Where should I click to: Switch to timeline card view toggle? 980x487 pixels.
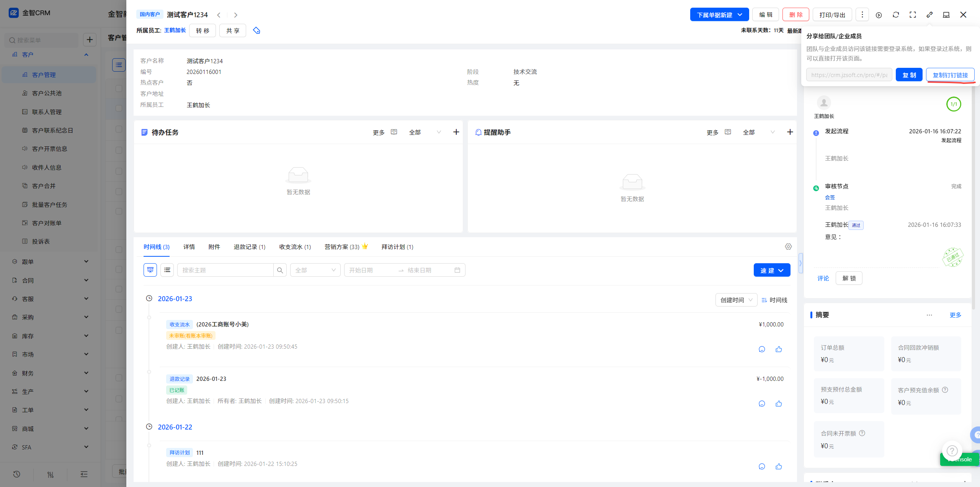tap(150, 270)
